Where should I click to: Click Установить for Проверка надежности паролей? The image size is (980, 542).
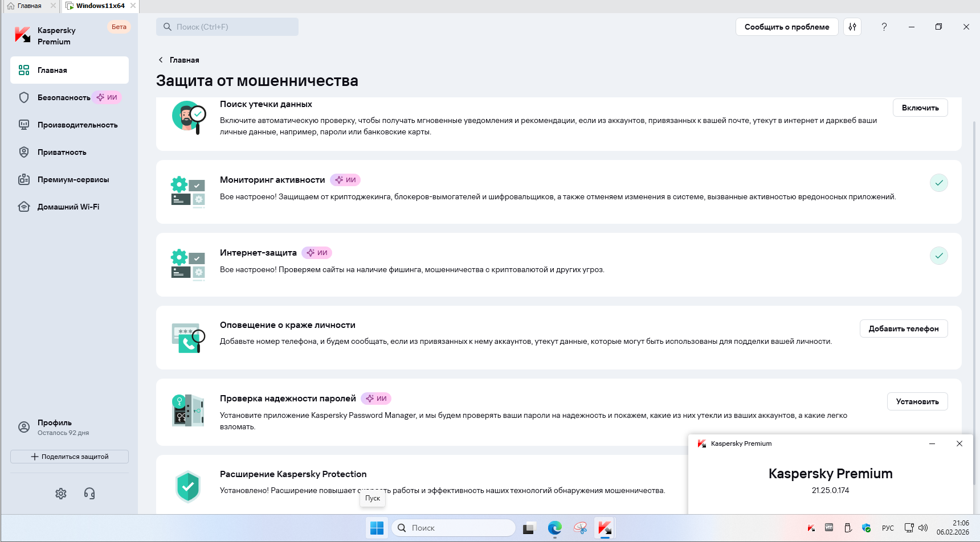click(x=917, y=401)
